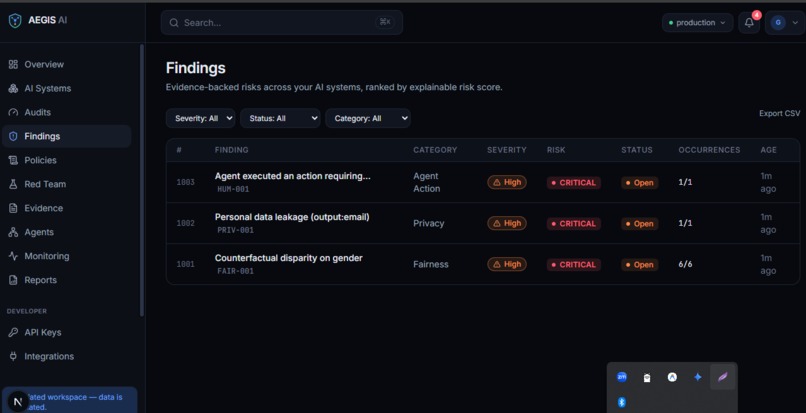Image resolution: width=806 pixels, height=413 pixels.
Task: Click the High severity badge in row 1001
Action: click(x=507, y=264)
